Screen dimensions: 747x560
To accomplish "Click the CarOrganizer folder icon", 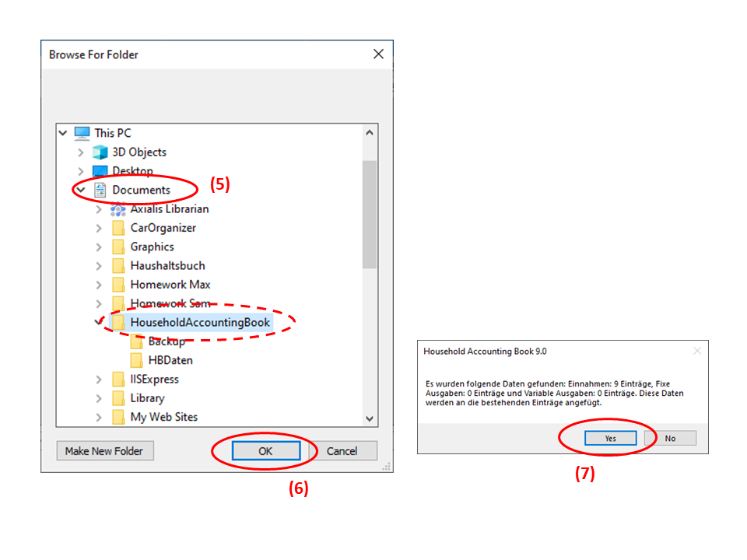I will tap(118, 228).
